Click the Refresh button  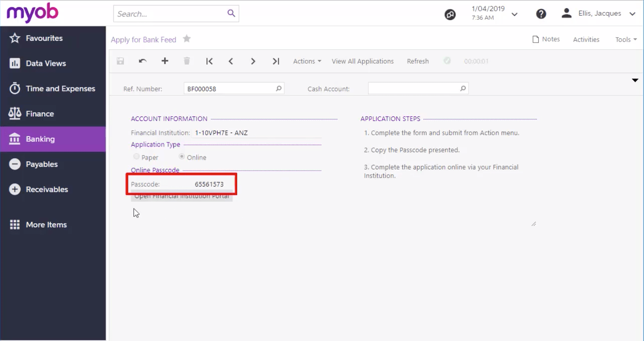pos(418,61)
